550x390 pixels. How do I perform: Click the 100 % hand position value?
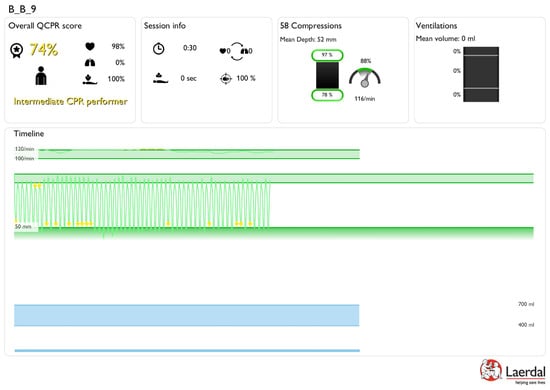[246, 78]
